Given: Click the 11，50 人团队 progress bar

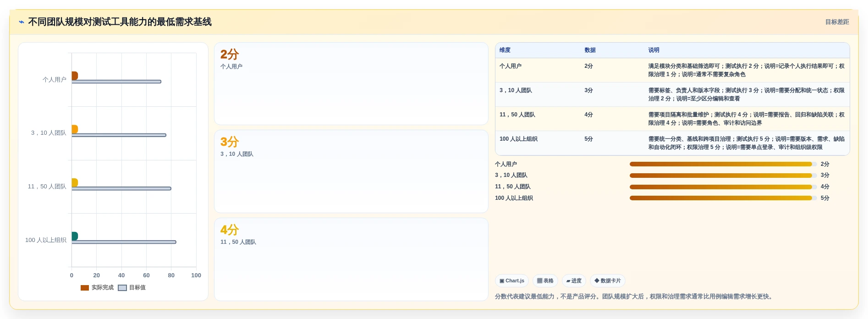Looking at the screenshot, I should 723,187.
